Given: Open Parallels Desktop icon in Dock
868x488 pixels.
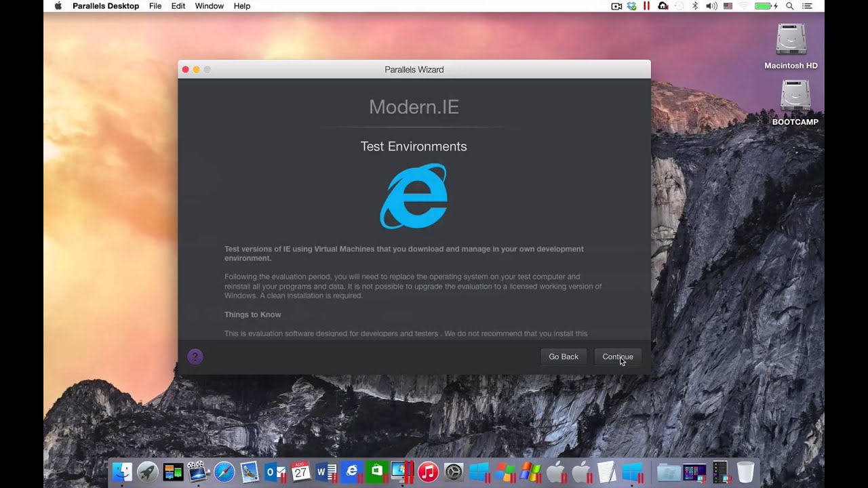Looking at the screenshot, I should tap(402, 472).
